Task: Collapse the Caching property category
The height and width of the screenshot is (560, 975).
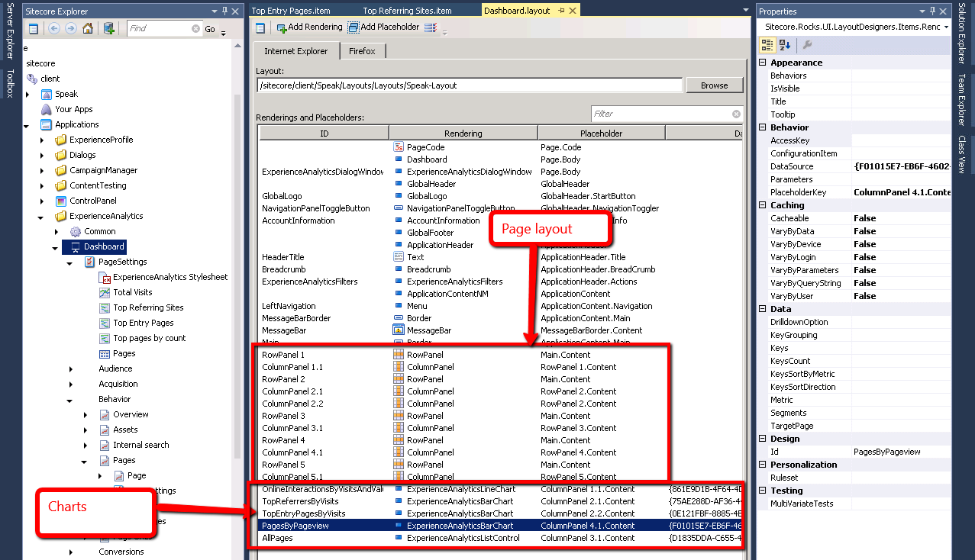Action: [x=764, y=205]
